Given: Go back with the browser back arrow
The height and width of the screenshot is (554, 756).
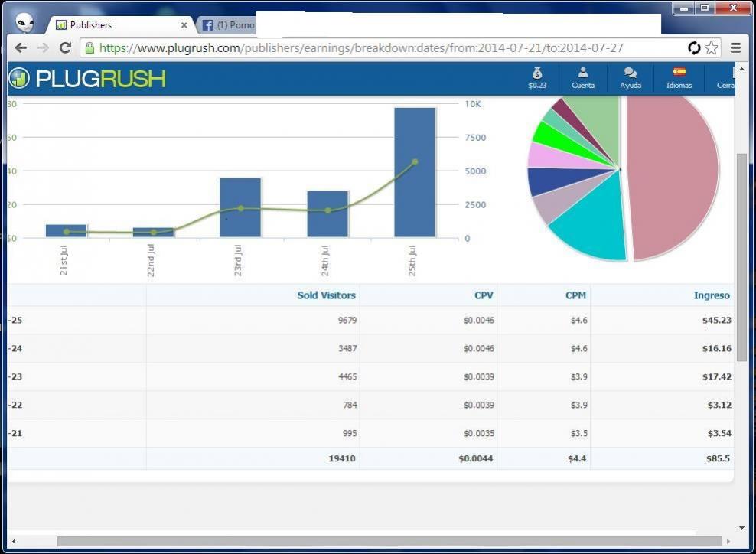Looking at the screenshot, I should (21, 48).
